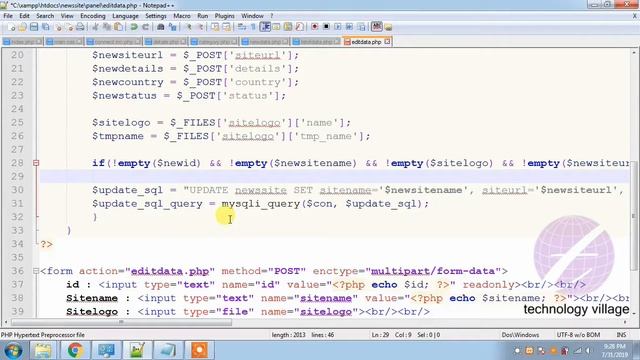Click "UTF-8 w/o BOM" status entry
Viewport: 640px width, 360px height.
coord(578,335)
